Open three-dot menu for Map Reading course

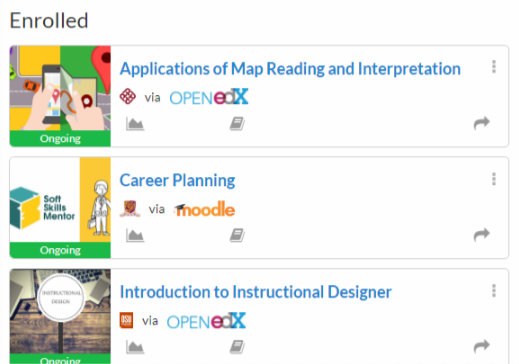click(494, 67)
